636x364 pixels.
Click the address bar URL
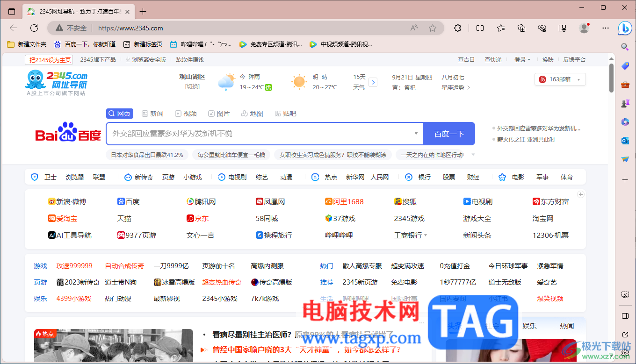coord(130,28)
